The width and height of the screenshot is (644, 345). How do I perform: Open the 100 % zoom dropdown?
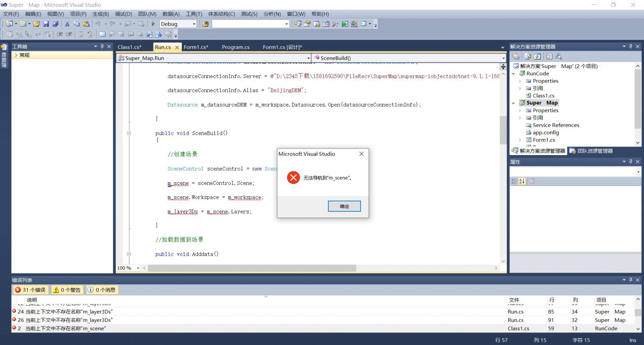(138, 268)
